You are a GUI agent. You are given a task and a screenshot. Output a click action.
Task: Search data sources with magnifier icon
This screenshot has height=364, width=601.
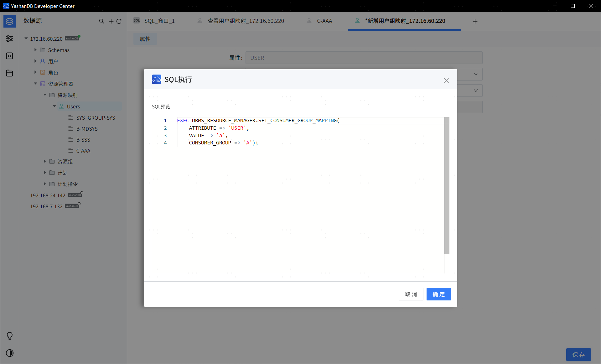click(101, 21)
